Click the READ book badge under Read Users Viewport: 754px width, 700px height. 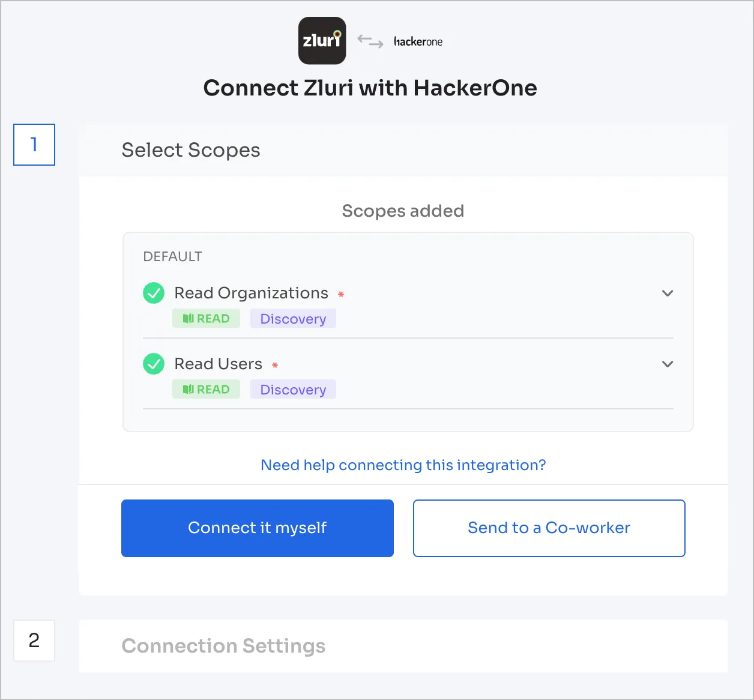click(x=206, y=390)
